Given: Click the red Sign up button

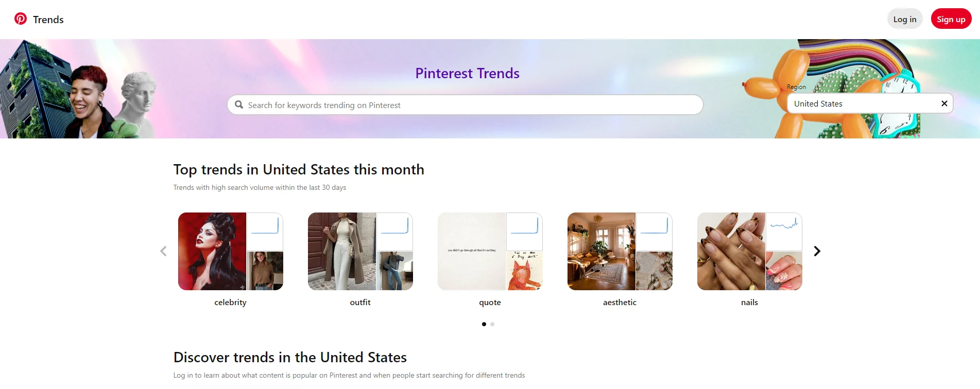Looking at the screenshot, I should 951,19.
